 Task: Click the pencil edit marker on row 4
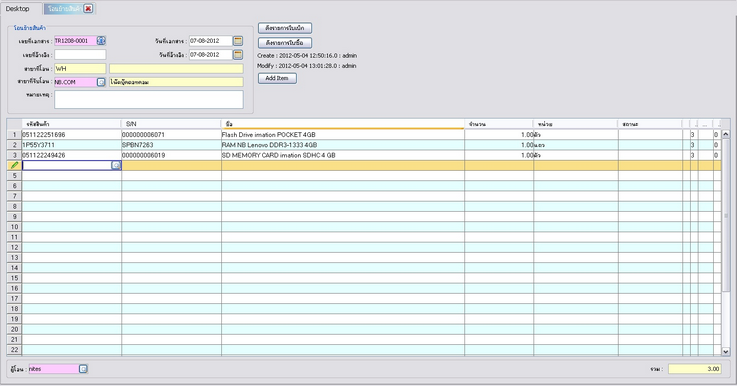point(15,165)
